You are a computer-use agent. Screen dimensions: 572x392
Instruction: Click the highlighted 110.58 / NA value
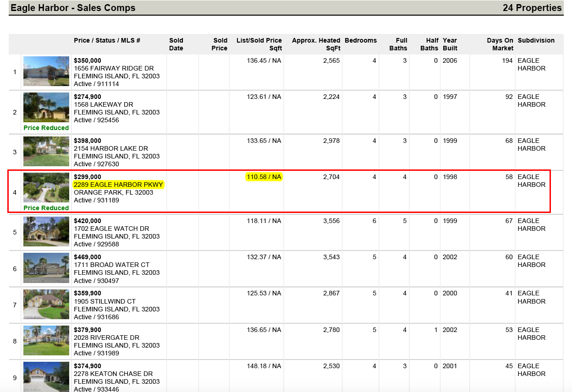(x=264, y=177)
